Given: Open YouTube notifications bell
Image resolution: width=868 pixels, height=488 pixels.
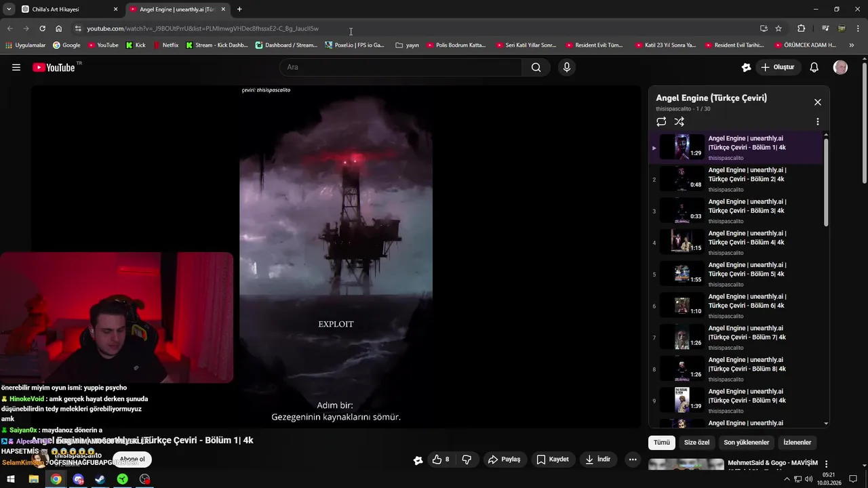Looking at the screenshot, I should click(814, 67).
